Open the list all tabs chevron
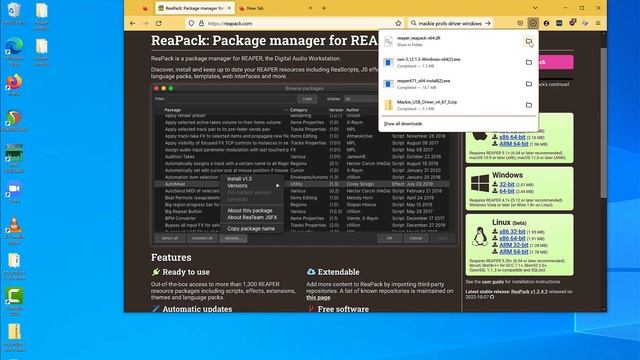 (x=535, y=8)
